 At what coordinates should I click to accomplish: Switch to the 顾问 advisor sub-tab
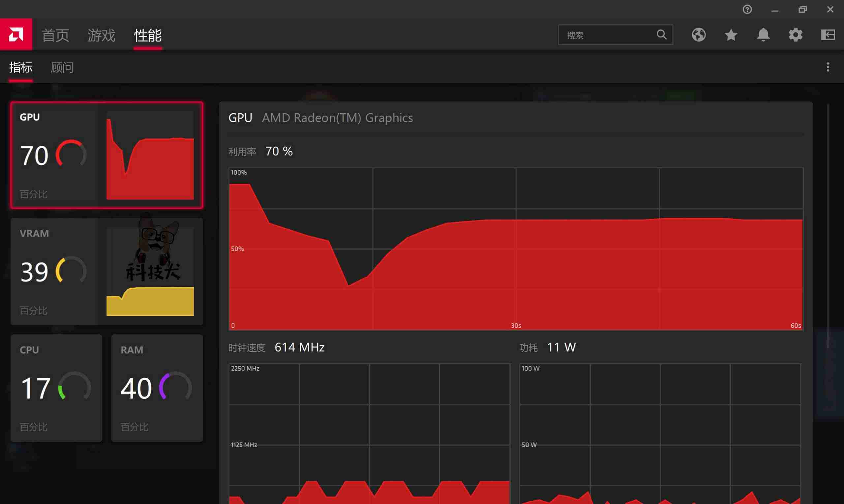point(62,68)
